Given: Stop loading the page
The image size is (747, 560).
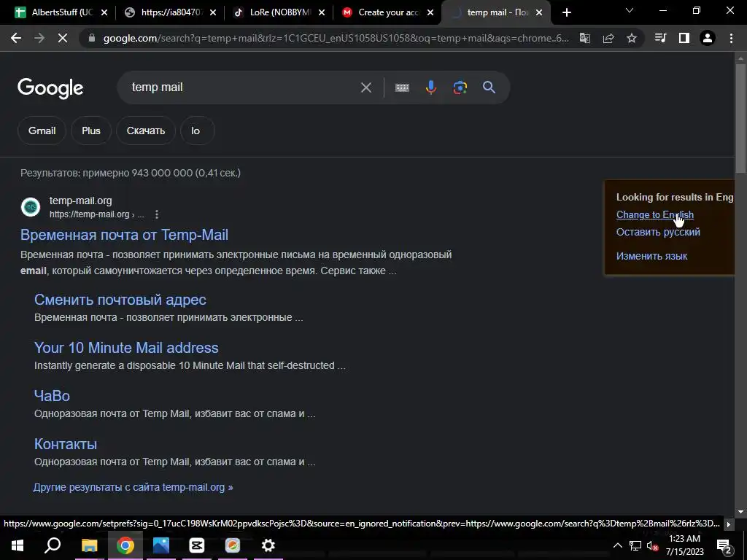Looking at the screenshot, I should pyautogui.click(x=63, y=38).
